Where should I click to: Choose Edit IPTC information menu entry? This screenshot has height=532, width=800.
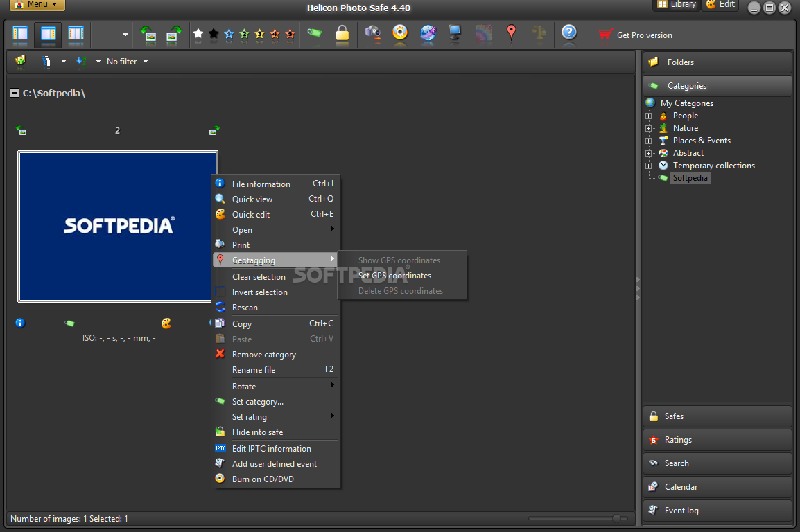[275, 449]
